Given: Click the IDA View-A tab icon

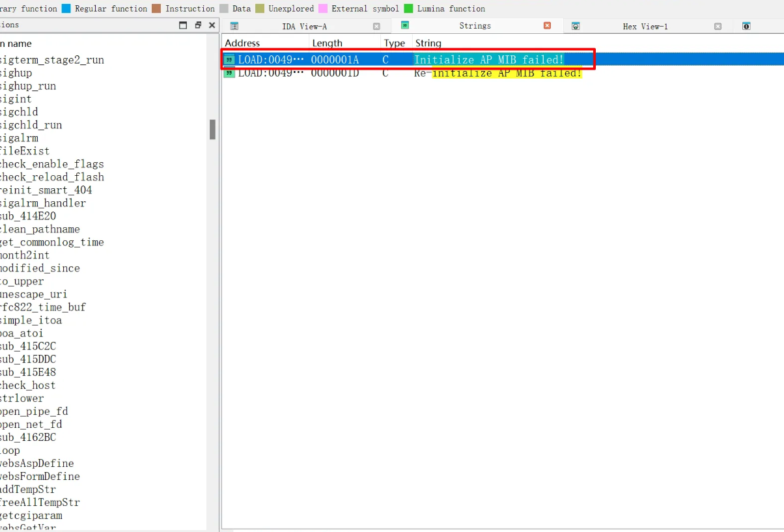Looking at the screenshot, I should 234,26.
